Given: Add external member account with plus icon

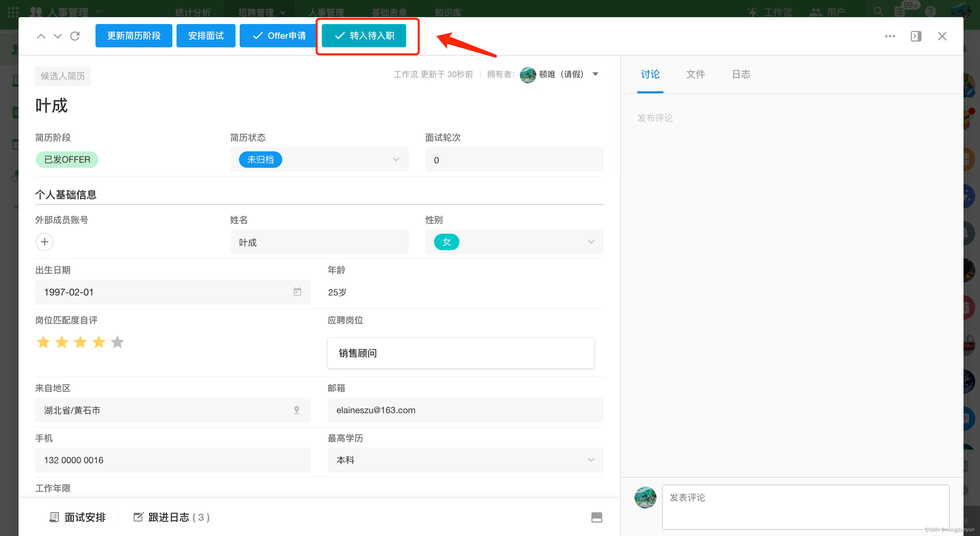Looking at the screenshot, I should [x=45, y=242].
